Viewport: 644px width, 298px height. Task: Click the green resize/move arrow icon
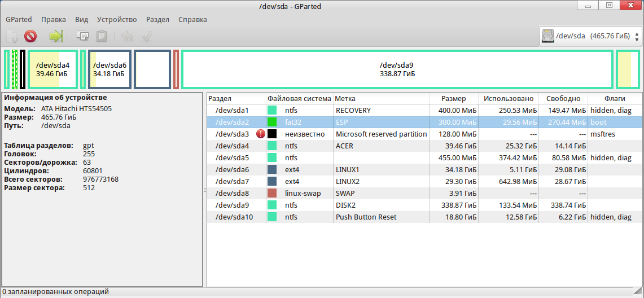[56, 37]
